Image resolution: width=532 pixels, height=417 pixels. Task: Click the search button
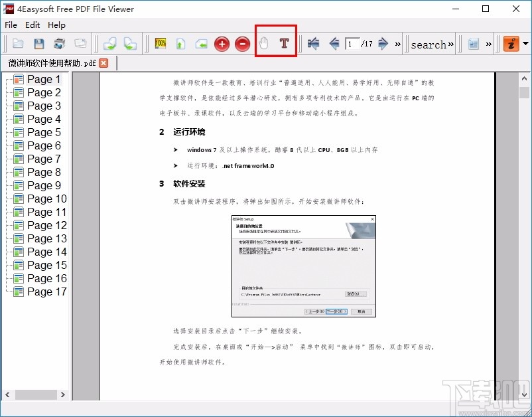pos(428,44)
